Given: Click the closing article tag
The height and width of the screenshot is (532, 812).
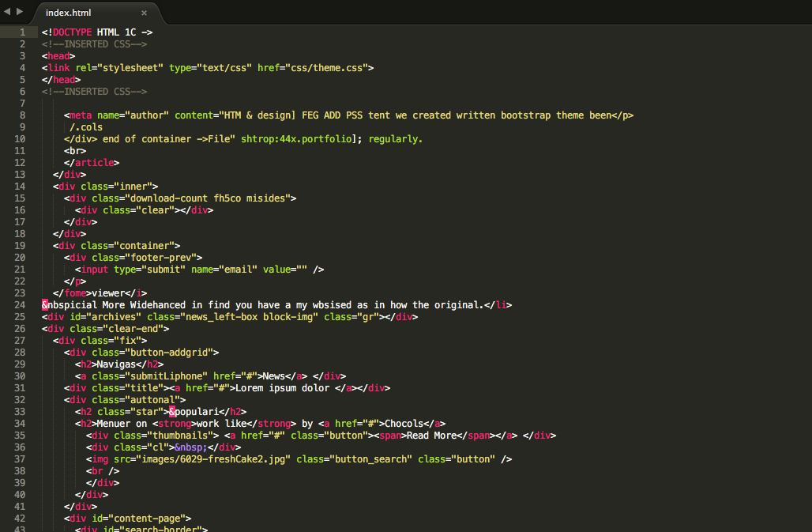Looking at the screenshot, I should coord(92,163).
